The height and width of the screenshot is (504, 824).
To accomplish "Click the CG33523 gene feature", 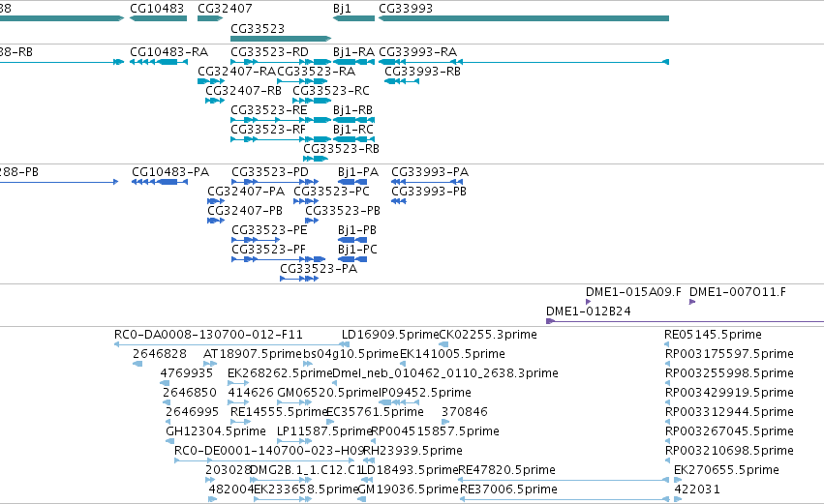I will pyautogui.click(x=281, y=39).
